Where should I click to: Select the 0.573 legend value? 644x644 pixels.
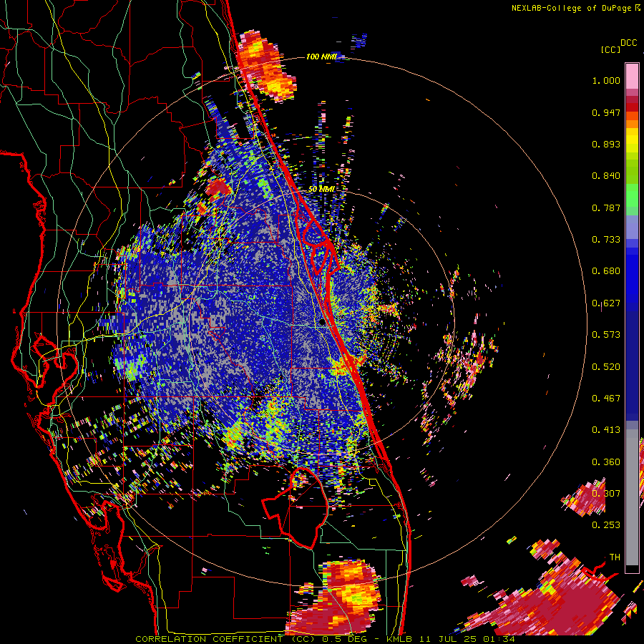pyautogui.click(x=606, y=335)
